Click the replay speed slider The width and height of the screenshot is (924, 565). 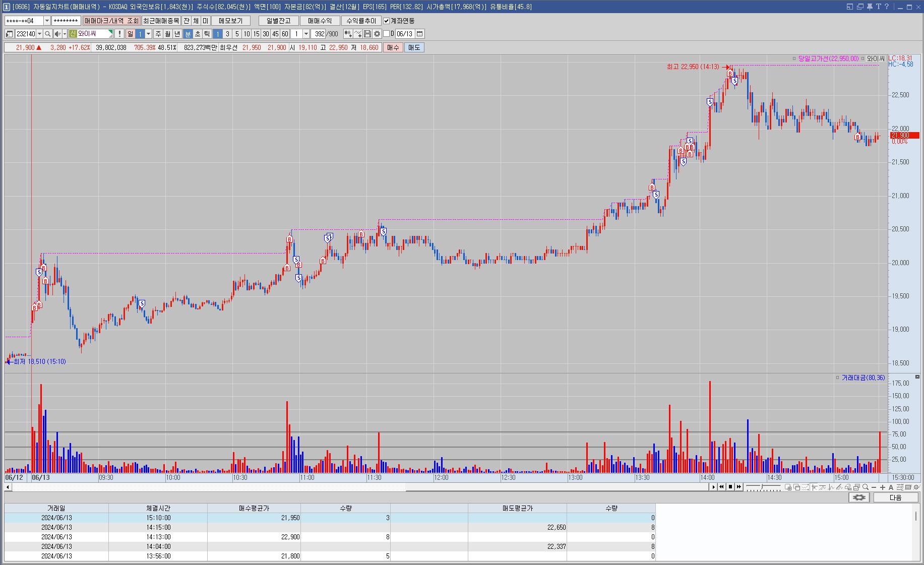(763, 487)
